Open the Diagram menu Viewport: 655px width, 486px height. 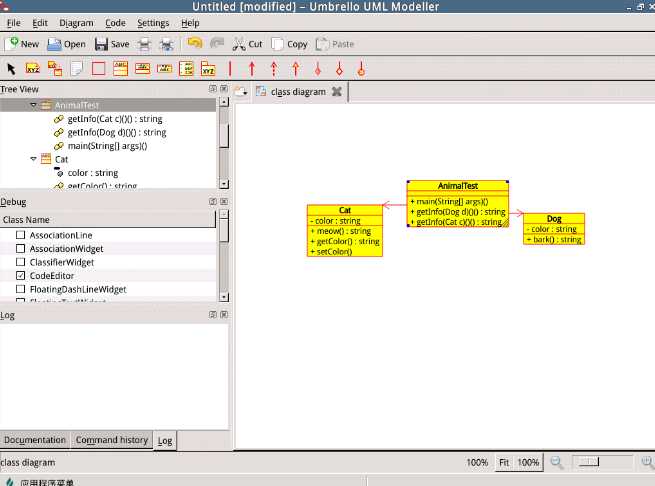pos(76,23)
